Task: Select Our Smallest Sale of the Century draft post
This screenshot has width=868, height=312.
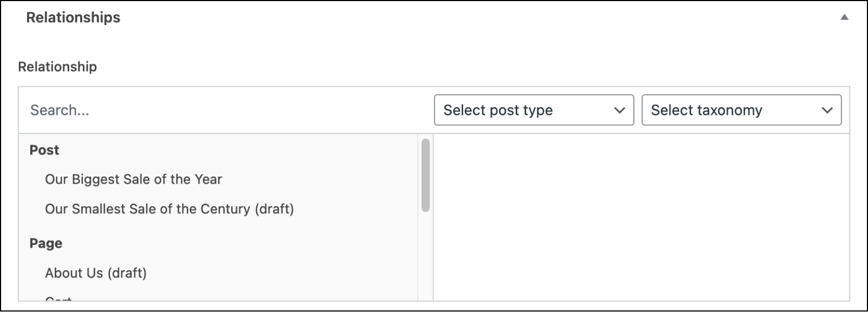Action: click(169, 209)
